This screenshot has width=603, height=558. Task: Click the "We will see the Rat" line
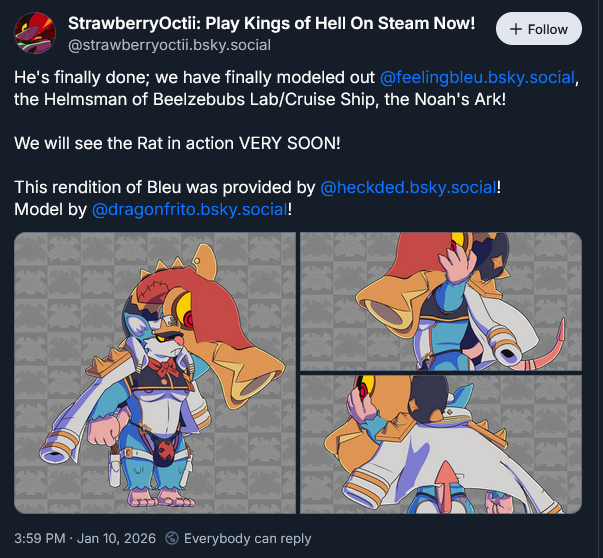tap(177, 143)
